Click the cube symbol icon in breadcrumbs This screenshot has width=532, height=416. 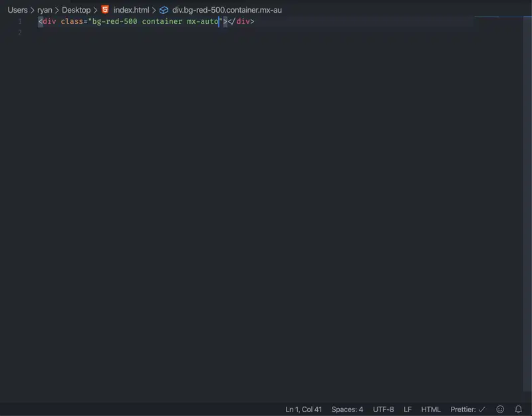click(x=164, y=10)
